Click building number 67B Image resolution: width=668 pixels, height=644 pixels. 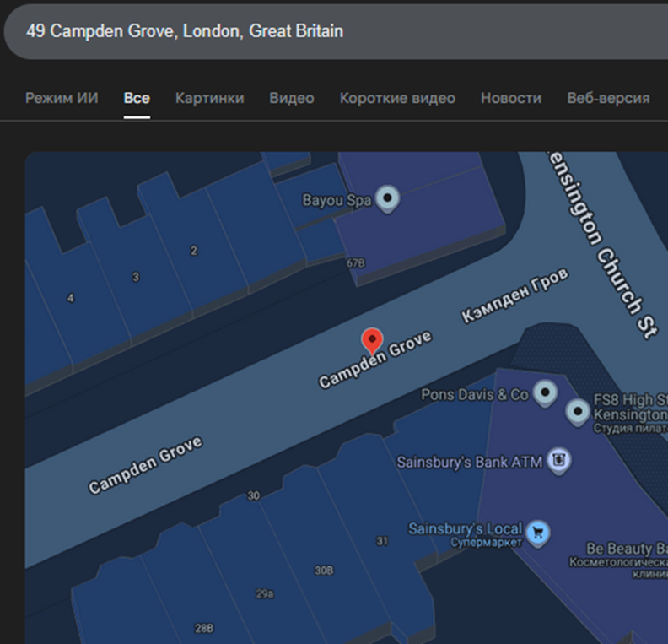click(355, 263)
